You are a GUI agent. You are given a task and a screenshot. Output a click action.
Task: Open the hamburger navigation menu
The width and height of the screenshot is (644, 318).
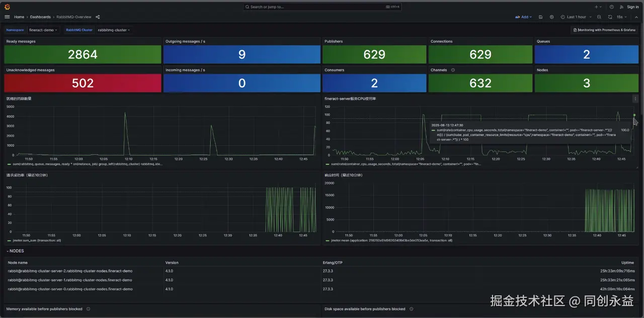(7, 17)
